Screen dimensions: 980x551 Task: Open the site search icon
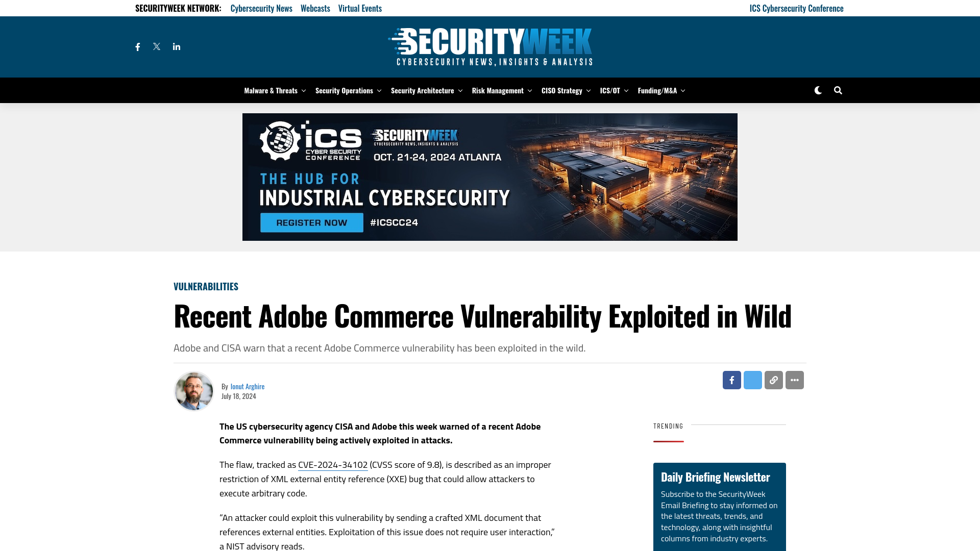pyautogui.click(x=837, y=90)
